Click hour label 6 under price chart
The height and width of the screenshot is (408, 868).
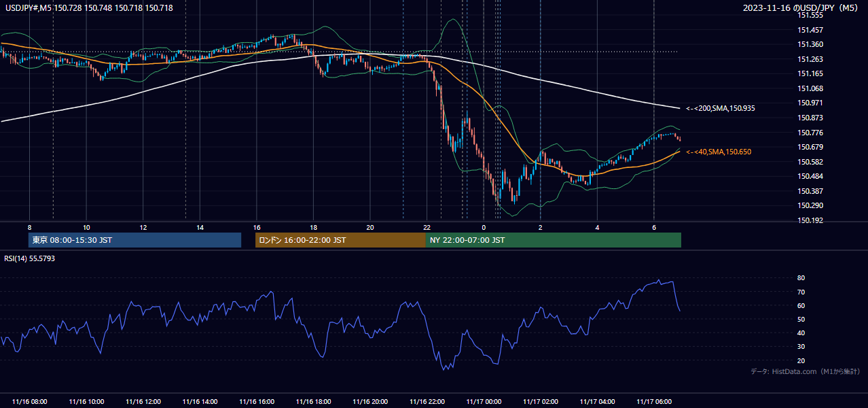pyautogui.click(x=654, y=227)
